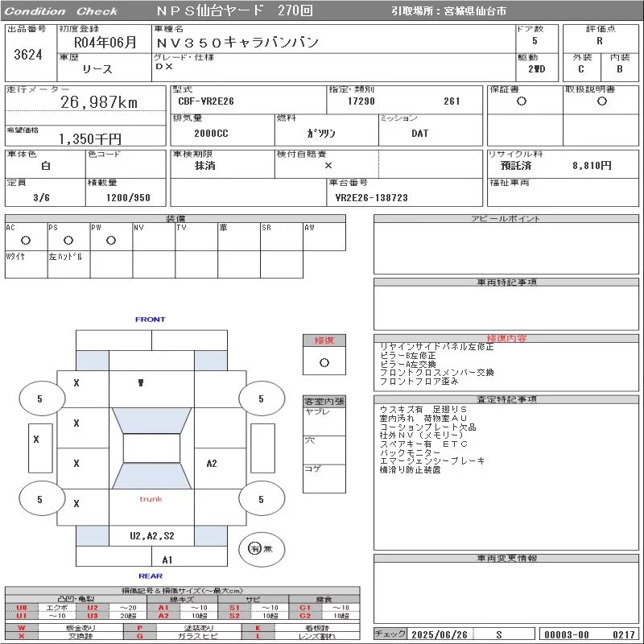Click chassis number VR2E26-138723
The image size is (644, 644).
tap(372, 197)
